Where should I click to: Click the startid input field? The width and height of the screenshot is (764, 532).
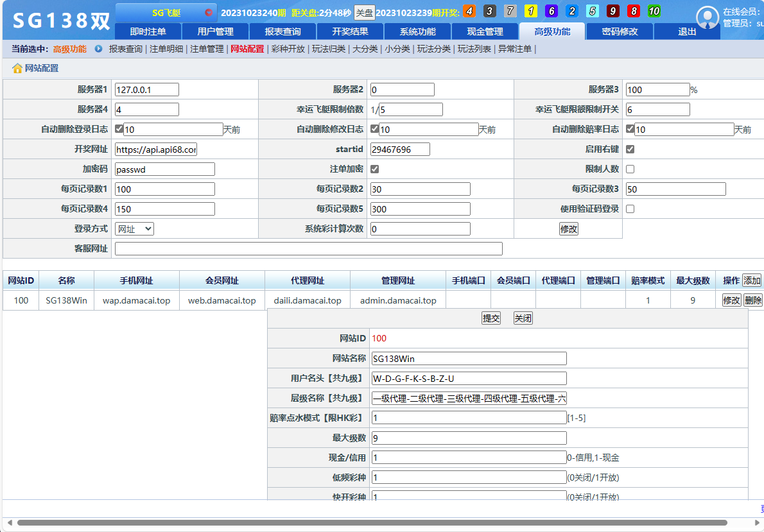coord(400,149)
